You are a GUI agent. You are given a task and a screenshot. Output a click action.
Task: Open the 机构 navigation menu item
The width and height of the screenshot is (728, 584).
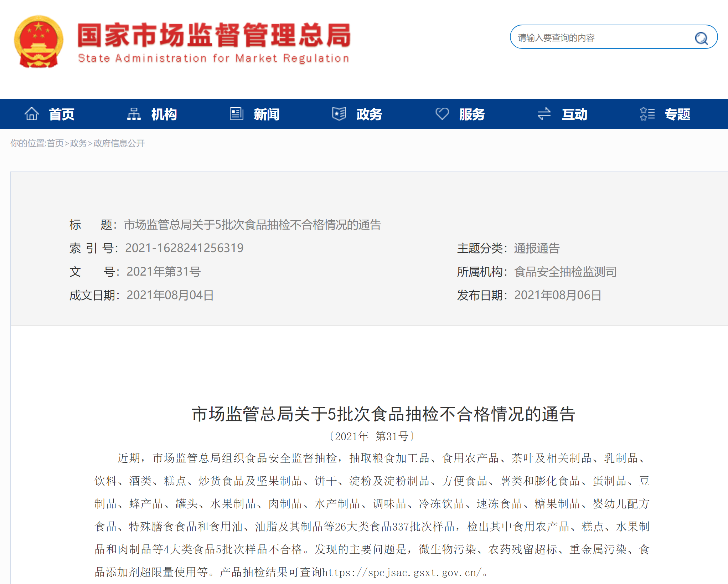pos(164,114)
